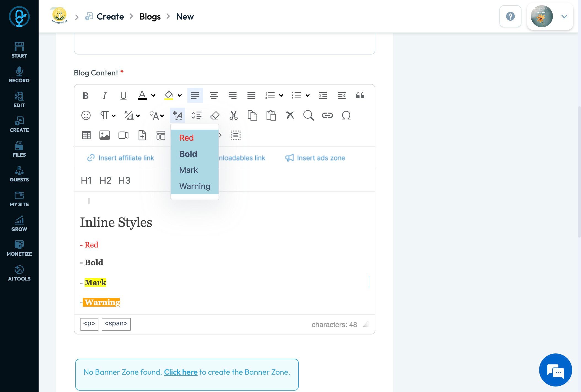The image size is (581, 392).
Task: Click the 'Click here' Banner Zone link
Action: pyautogui.click(x=181, y=372)
